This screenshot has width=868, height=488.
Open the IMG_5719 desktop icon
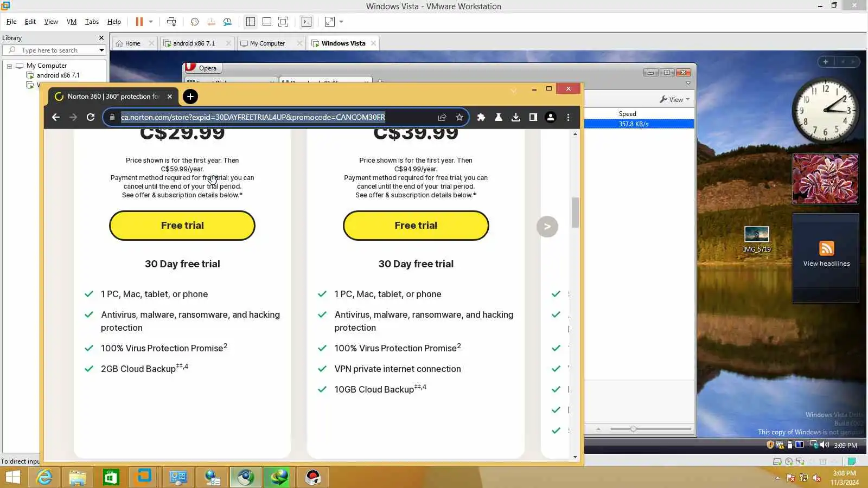[x=756, y=239]
